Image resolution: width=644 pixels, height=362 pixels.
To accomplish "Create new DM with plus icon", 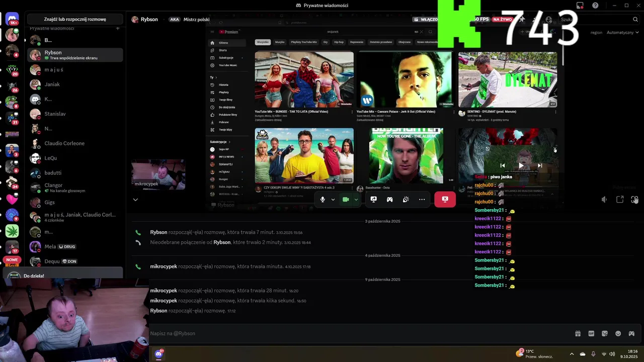I will tap(118, 29).
